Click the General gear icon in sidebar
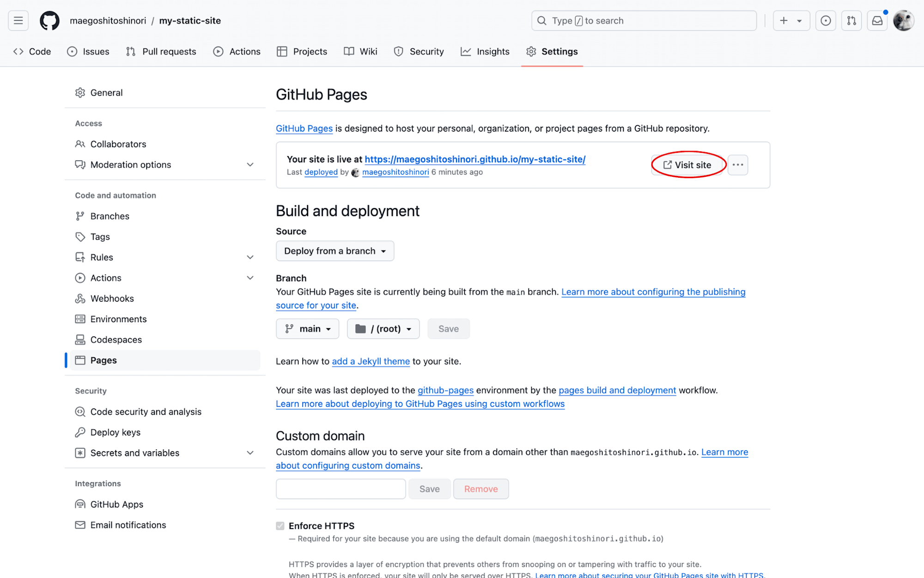This screenshot has width=924, height=578. click(80, 93)
